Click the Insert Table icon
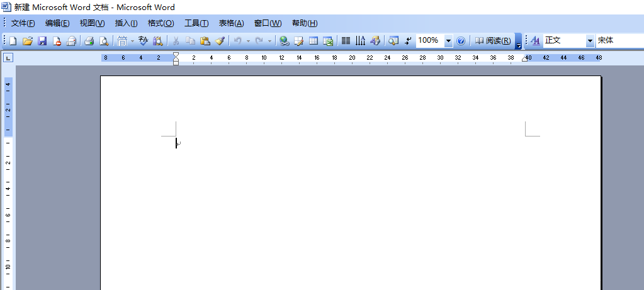Viewport: 644px width, 290px height. (x=313, y=41)
